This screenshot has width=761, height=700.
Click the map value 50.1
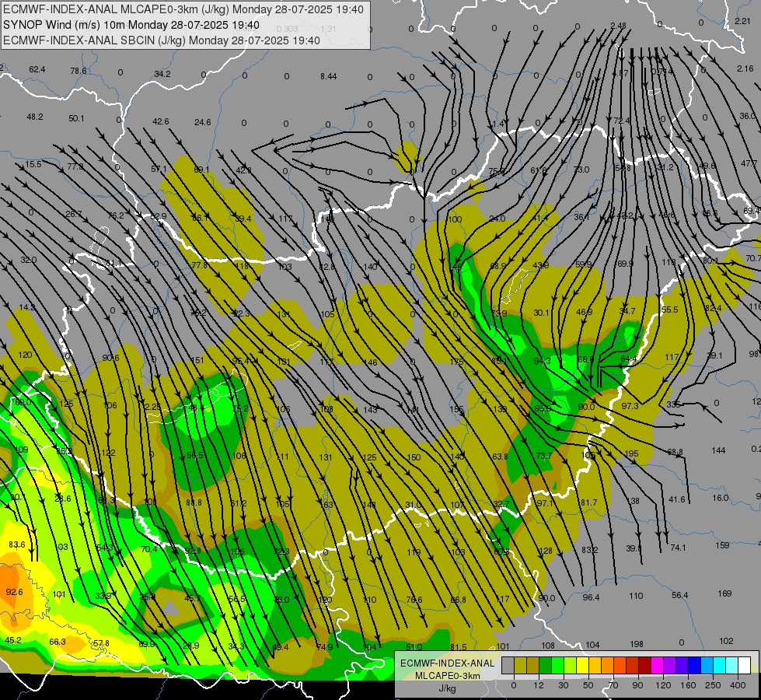[76, 118]
